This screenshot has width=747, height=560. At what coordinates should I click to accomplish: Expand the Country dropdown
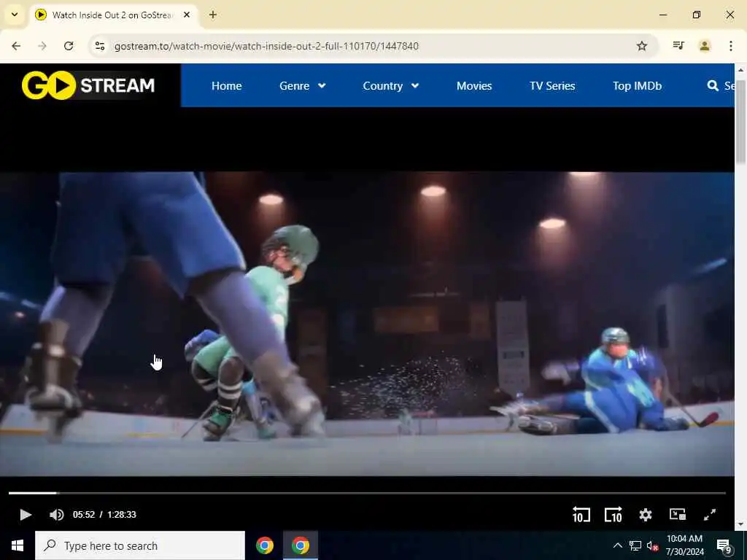tap(391, 86)
